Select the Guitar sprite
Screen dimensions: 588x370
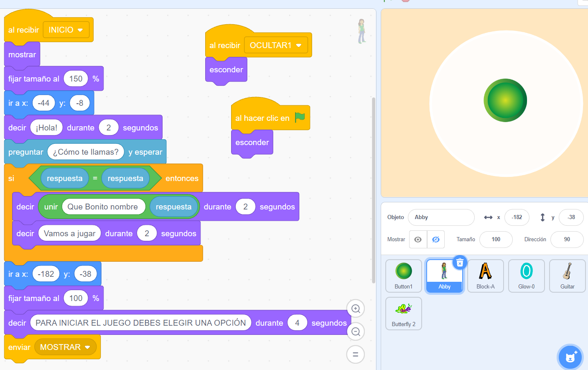pos(567,276)
